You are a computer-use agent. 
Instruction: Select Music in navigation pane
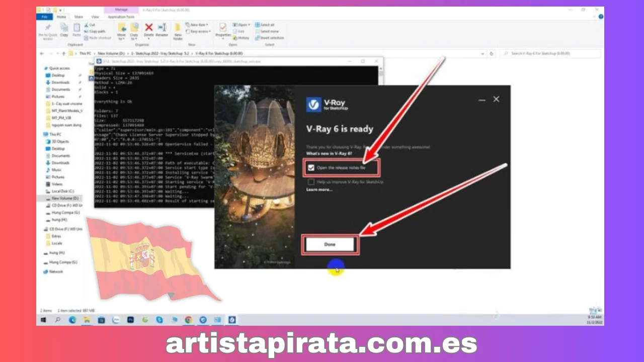pyautogui.click(x=56, y=170)
